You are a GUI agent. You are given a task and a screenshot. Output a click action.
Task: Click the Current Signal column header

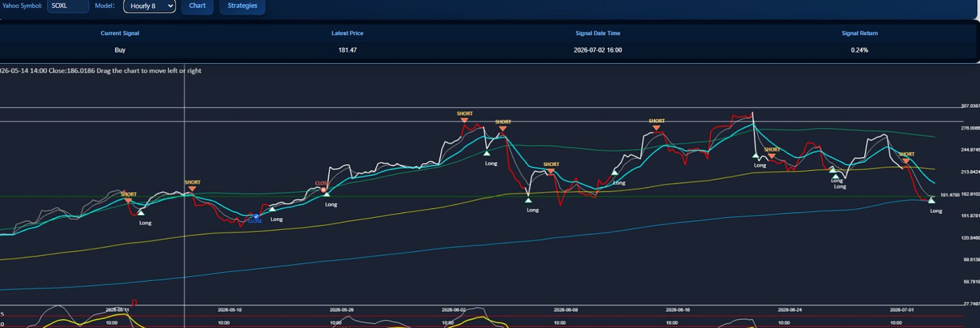point(120,33)
